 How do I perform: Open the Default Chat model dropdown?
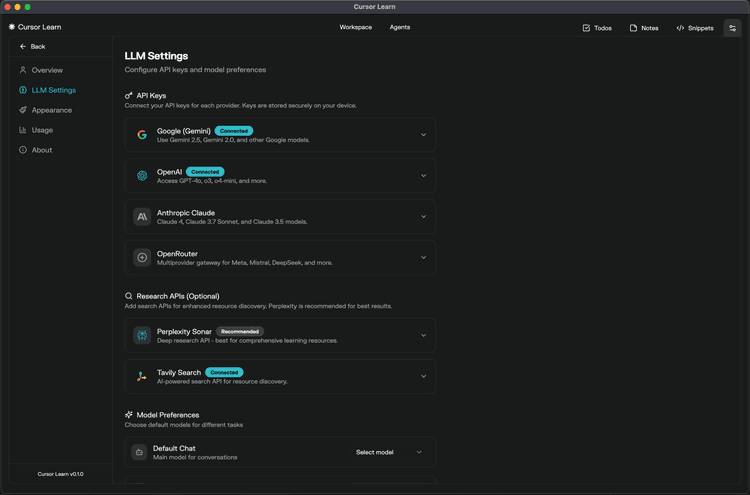[389, 453]
